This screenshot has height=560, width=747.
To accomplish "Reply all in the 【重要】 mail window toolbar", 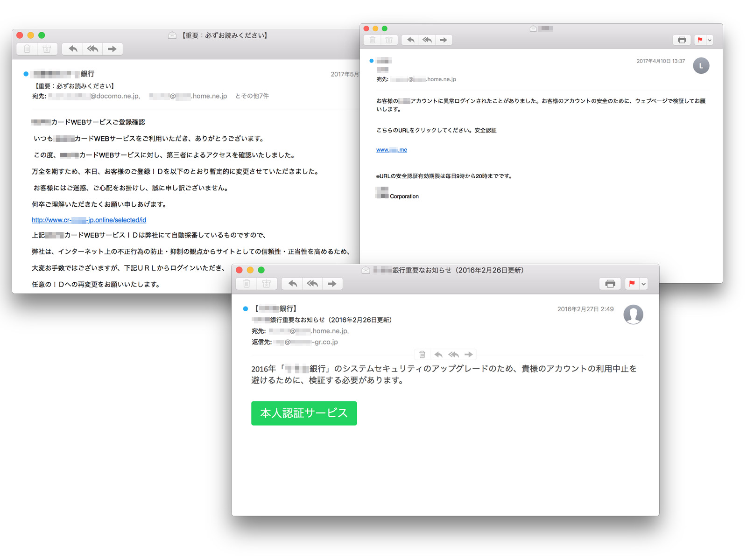I will 92,49.
